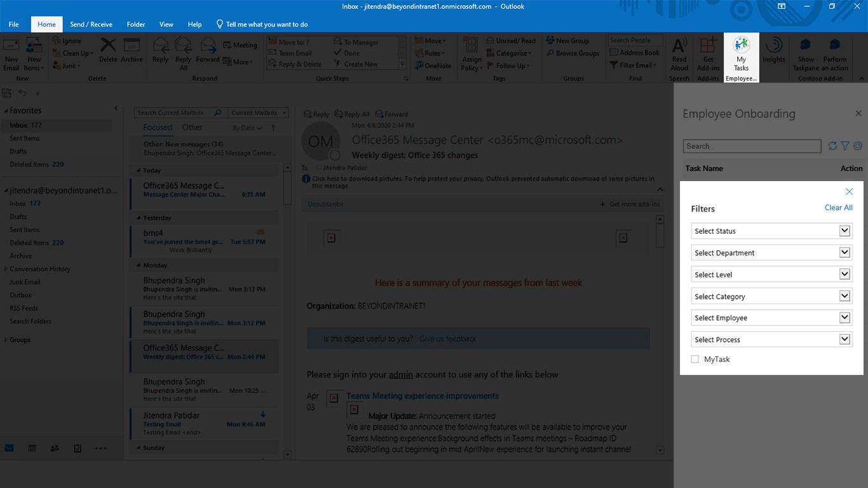Click the Get Add-ins icon

click(708, 55)
